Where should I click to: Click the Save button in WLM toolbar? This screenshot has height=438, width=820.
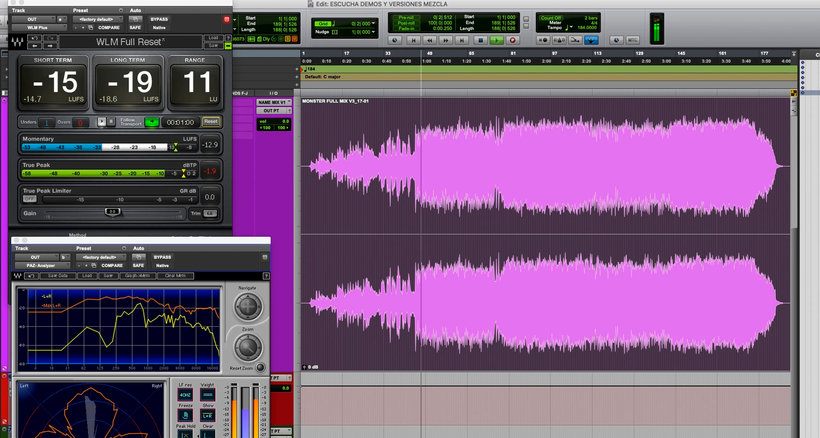pos(213,46)
